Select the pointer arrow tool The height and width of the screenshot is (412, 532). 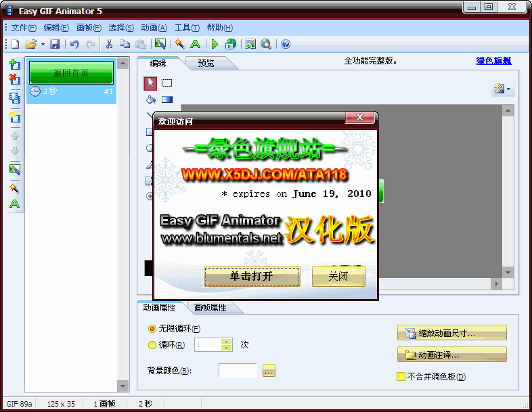[x=151, y=83]
